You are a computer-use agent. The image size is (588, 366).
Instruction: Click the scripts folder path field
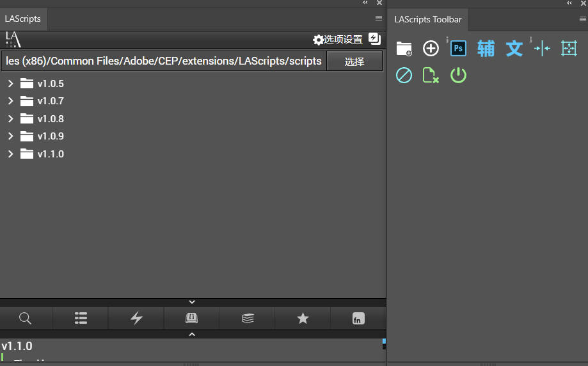(164, 61)
